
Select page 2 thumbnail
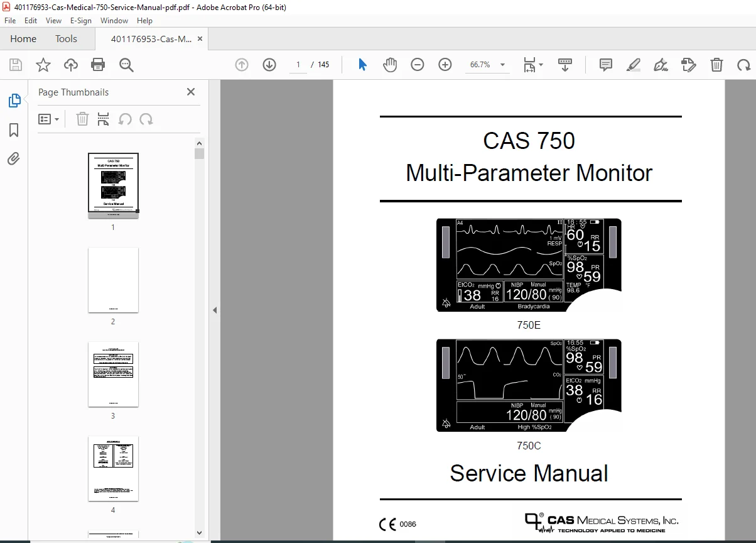[113, 280]
